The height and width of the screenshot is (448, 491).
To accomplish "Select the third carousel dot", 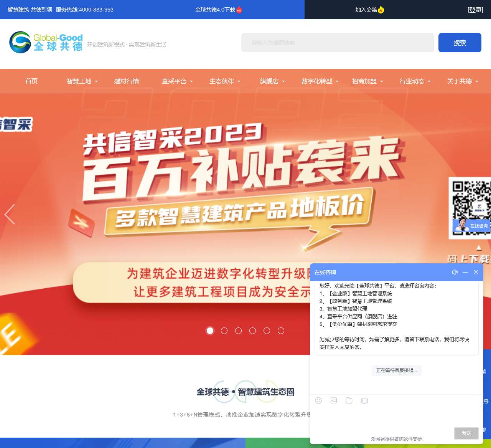I will 239,331.
